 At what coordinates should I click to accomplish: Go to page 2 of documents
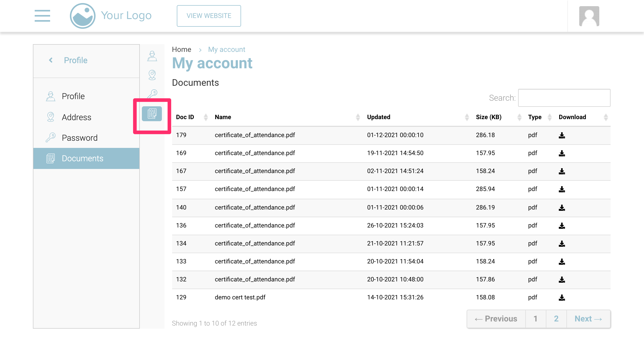point(556,319)
